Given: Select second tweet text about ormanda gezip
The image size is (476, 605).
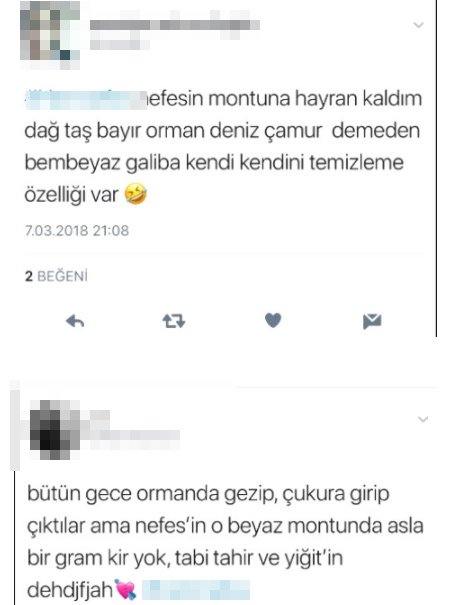Looking at the screenshot, I should (225, 542).
